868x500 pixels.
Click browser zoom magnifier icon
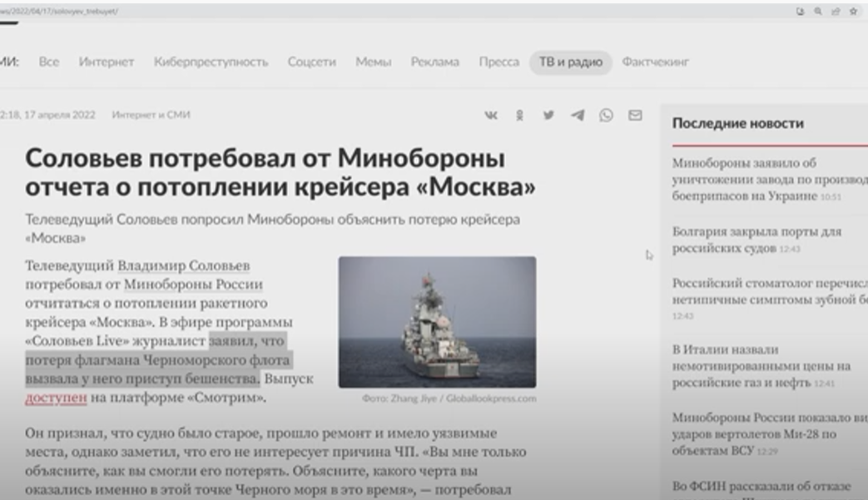coord(818,12)
